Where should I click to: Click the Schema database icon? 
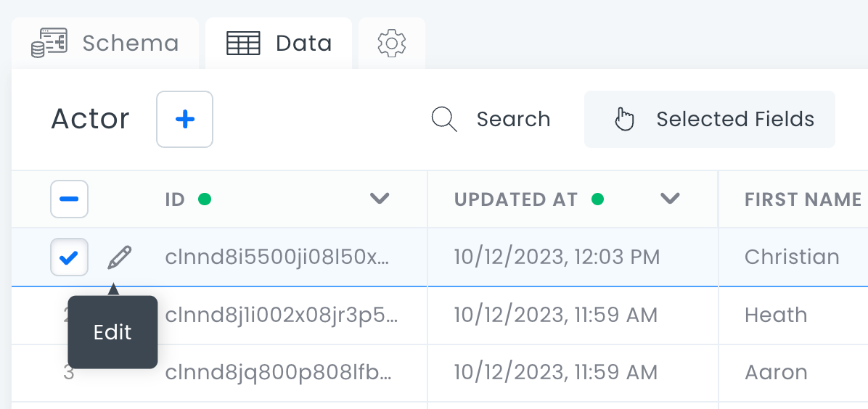point(49,44)
